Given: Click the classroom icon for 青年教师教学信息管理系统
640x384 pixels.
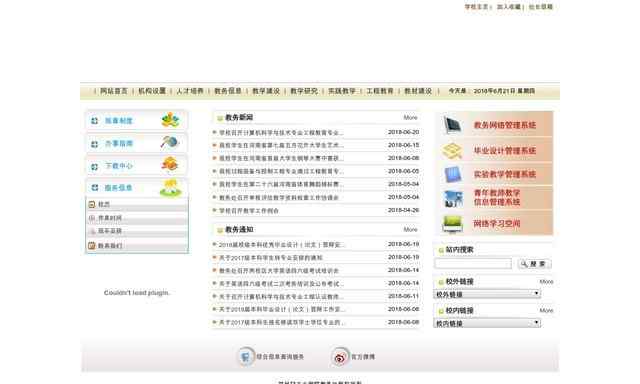Looking at the screenshot, I should click(453, 198).
